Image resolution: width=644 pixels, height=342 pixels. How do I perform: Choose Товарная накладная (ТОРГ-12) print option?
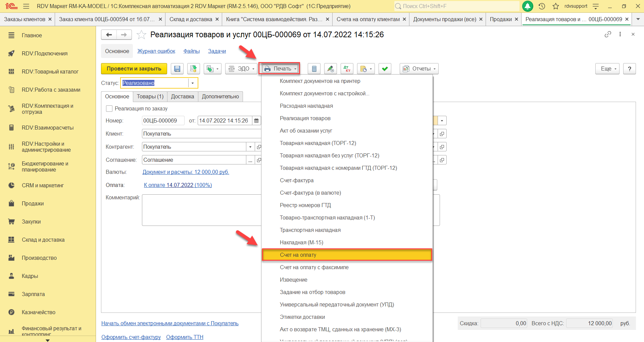tap(318, 143)
